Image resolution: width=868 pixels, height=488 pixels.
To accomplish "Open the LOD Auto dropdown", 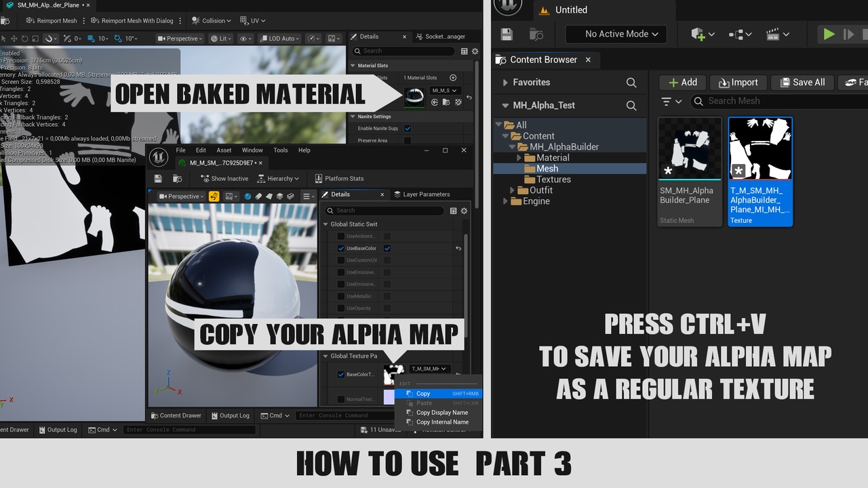I will click(x=281, y=39).
